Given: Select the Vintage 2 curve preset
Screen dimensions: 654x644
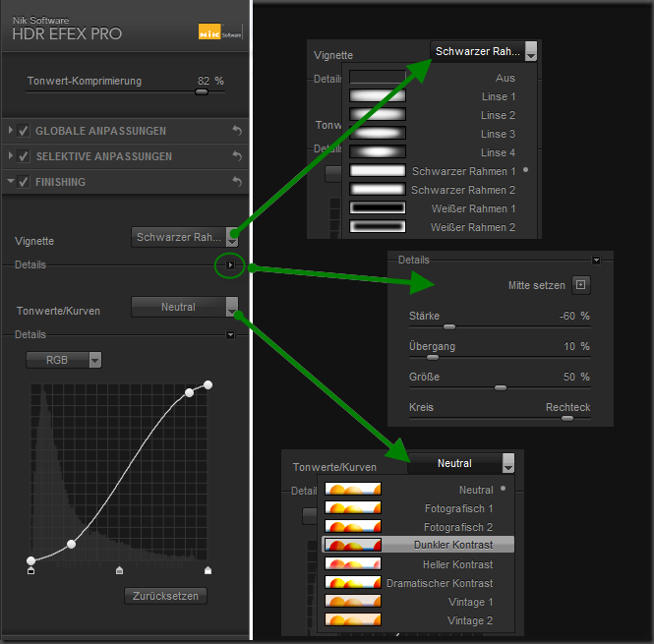Looking at the screenshot, I should (417, 620).
